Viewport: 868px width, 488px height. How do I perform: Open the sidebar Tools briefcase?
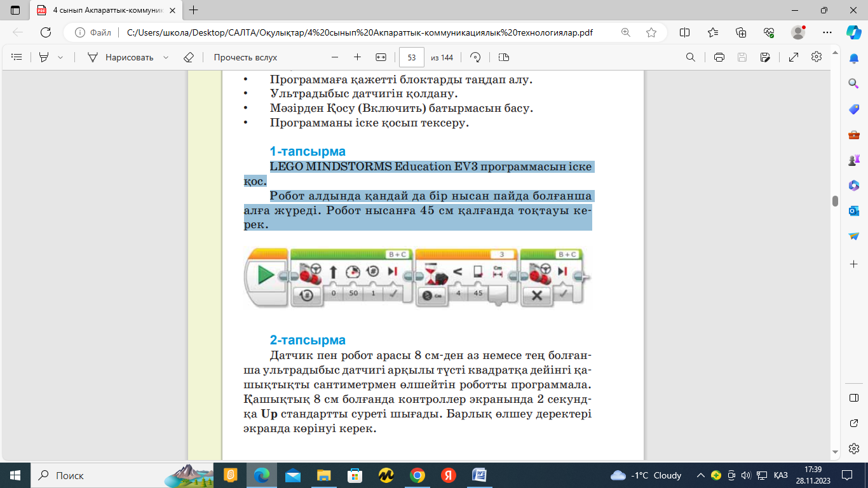[854, 135]
